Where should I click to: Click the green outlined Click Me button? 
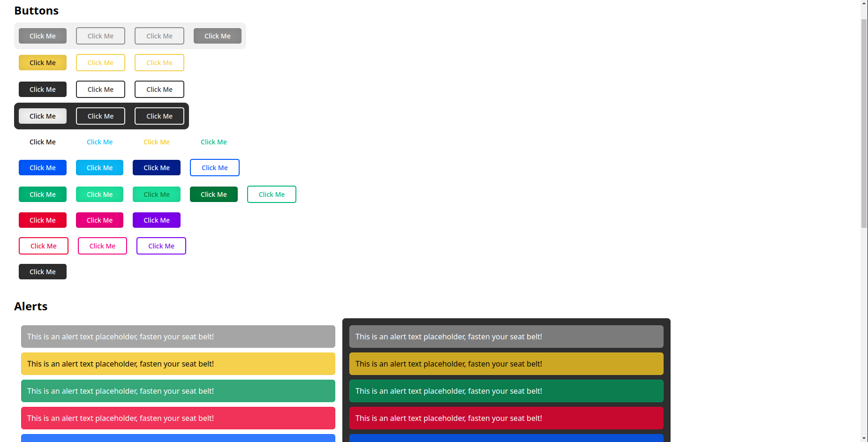[x=272, y=195]
